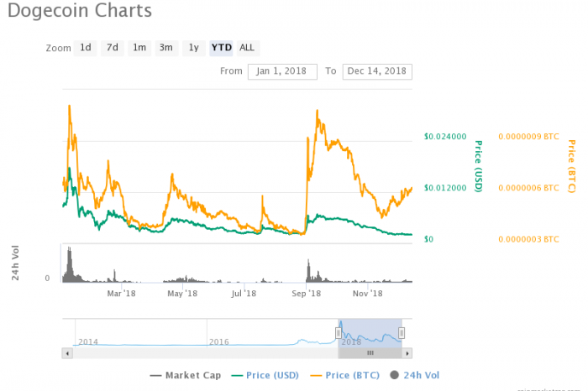
Task: Click the 0.0000003 BTC axis label
Action: coord(528,239)
